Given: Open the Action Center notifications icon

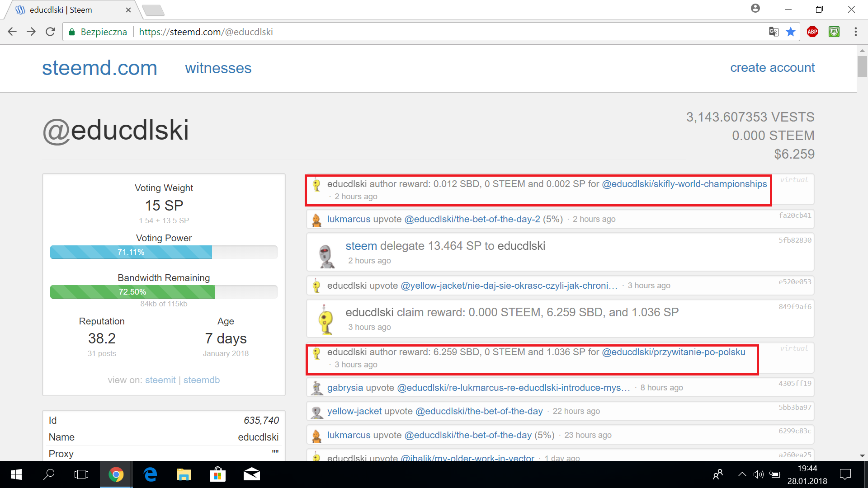Looking at the screenshot, I should coord(845,474).
